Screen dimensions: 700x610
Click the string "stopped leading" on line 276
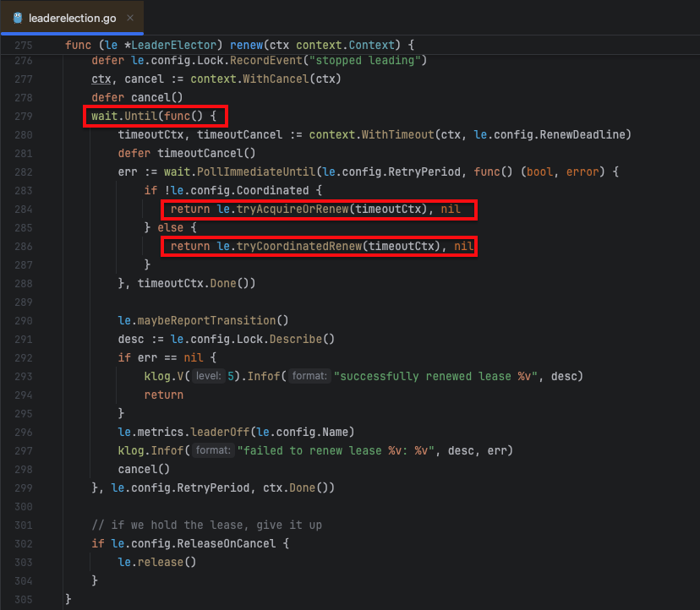[364, 61]
